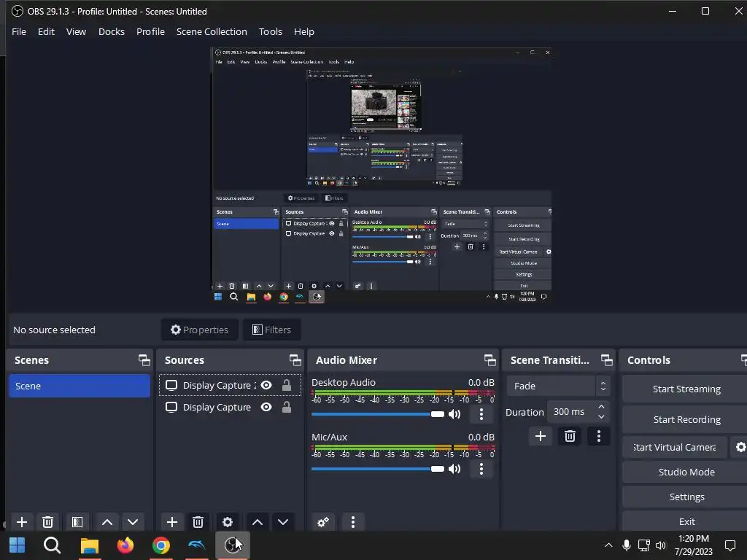Open the Docks menu
The width and height of the screenshot is (747, 560).
click(x=112, y=31)
